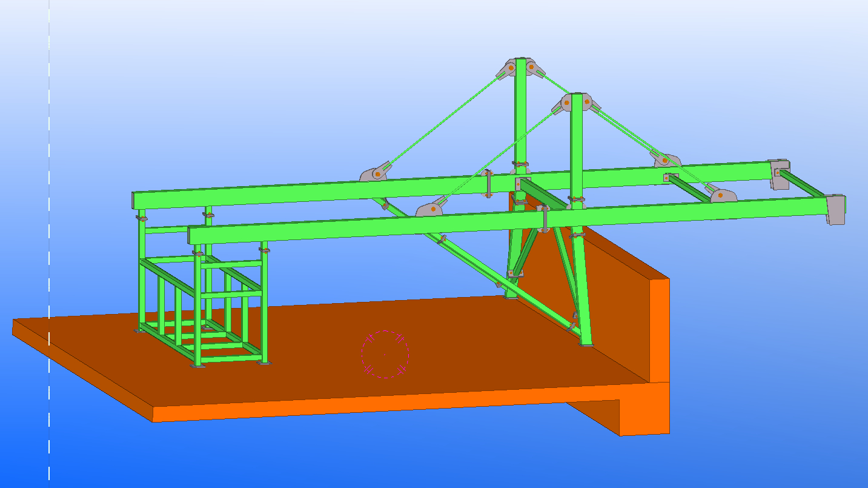Select the pulley bracket atop the rear mast
Image resolution: width=868 pixels, height=488 pixels.
pos(519,67)
